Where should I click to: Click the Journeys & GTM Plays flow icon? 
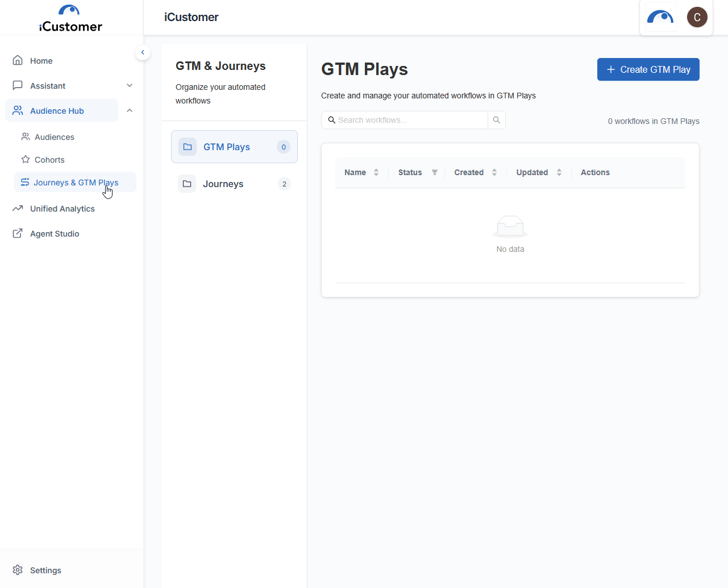tap(25, 182)
